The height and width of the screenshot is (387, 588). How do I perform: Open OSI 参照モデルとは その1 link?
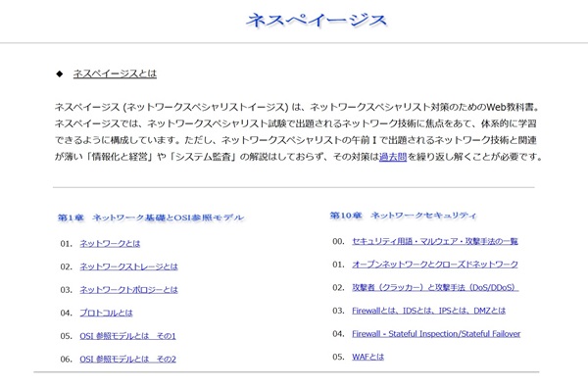tap(127, 336)
